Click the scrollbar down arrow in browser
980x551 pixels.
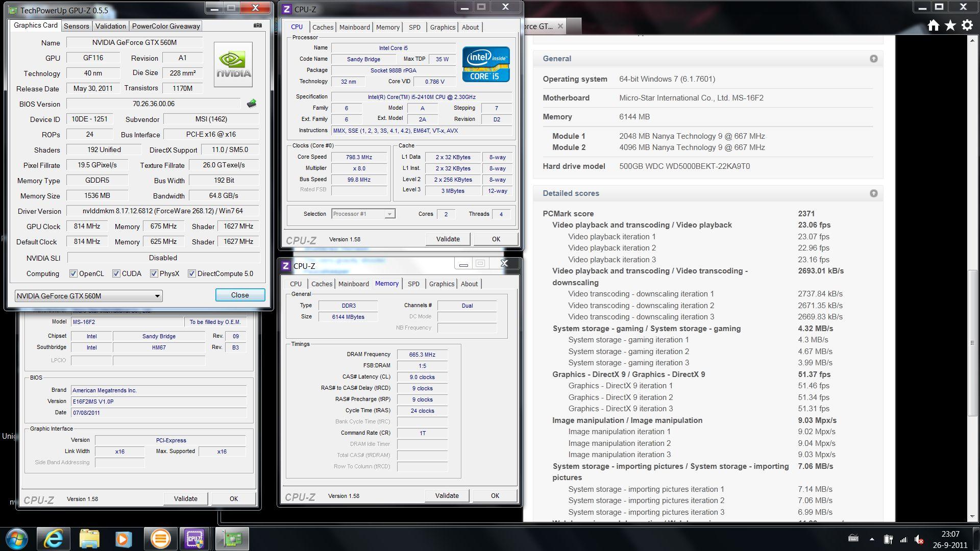tap(972, 516)
